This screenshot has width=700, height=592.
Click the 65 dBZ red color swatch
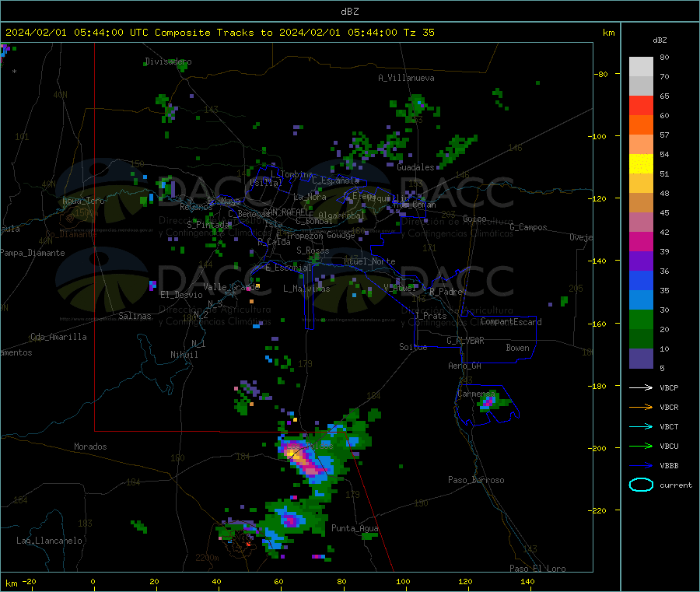641,105
